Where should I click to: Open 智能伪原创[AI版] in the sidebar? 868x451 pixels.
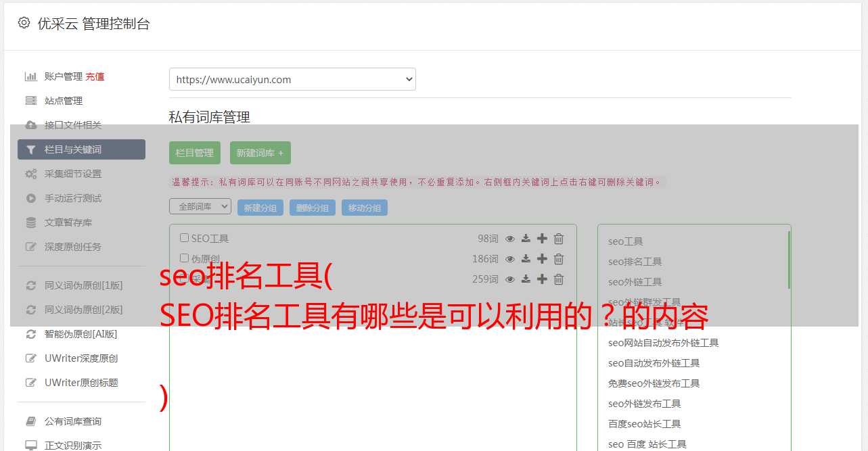[x=81, y=334]
